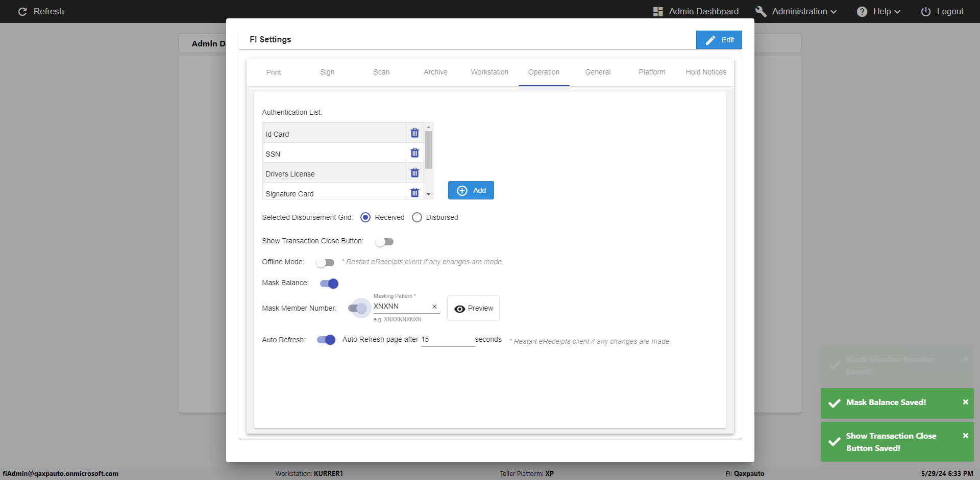Delete SSN from authentication list
This screenshot has width=980, height=480.
point(414,153)
